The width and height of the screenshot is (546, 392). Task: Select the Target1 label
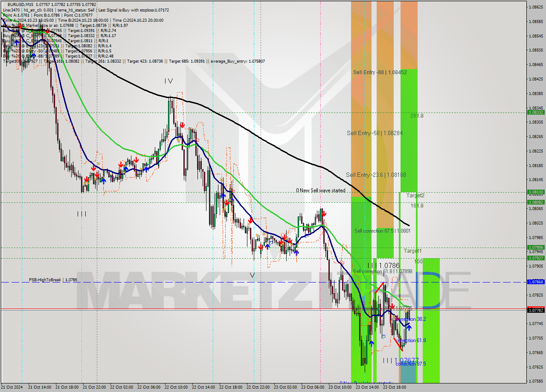[412, 251]
